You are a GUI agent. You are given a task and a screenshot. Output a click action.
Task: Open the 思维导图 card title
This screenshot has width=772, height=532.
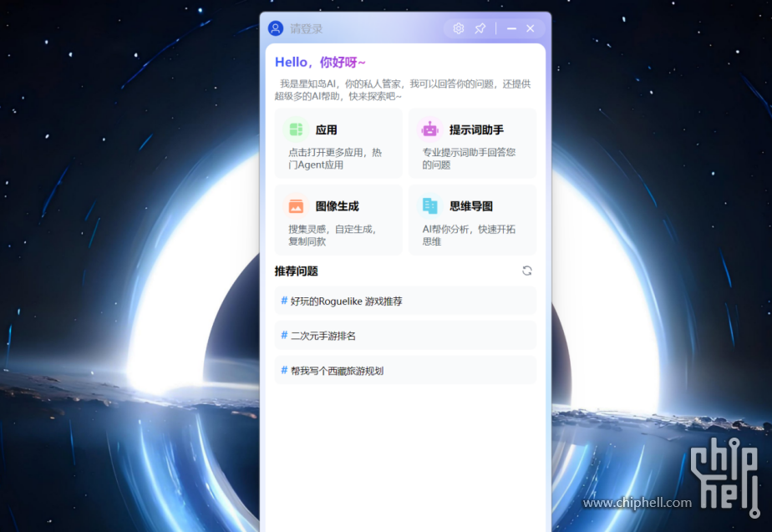470,206
